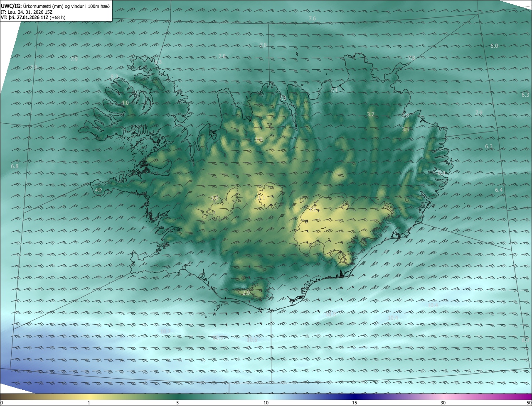The height and width of the screenshot is (406, 532).
Task: Click the 50 tick on the colour scale
Action: click(529, 403)
